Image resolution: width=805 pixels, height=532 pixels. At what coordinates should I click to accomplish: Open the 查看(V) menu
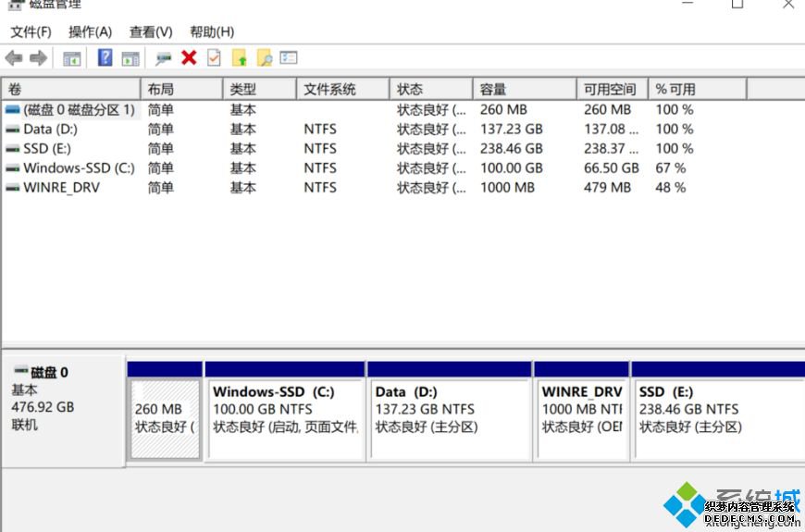pos(151,32)
